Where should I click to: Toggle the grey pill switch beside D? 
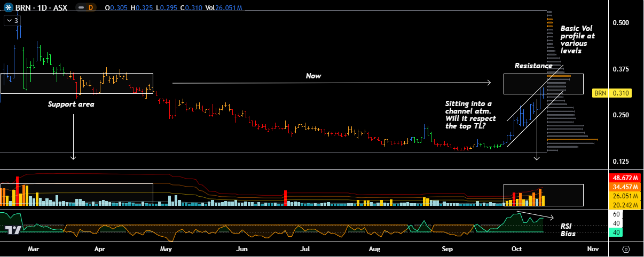[x=79, y=8]
